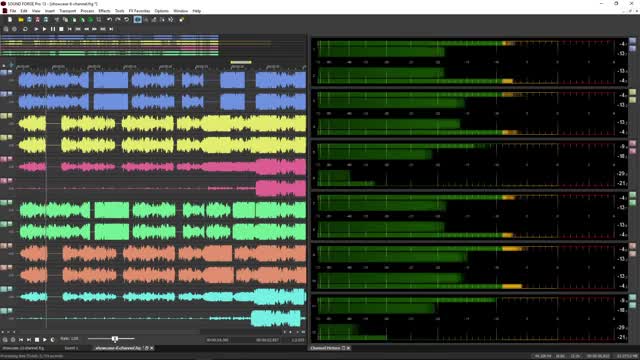Open the Transport menu

coord(67,11)
